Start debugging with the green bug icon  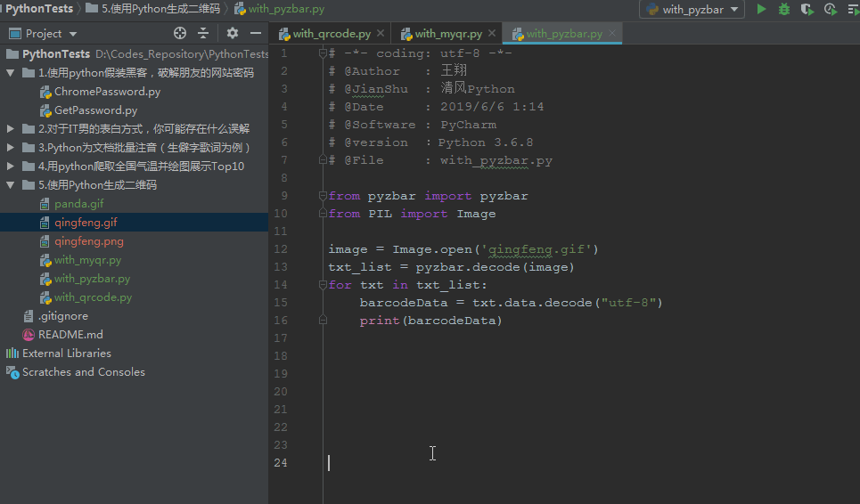point(784,9)
